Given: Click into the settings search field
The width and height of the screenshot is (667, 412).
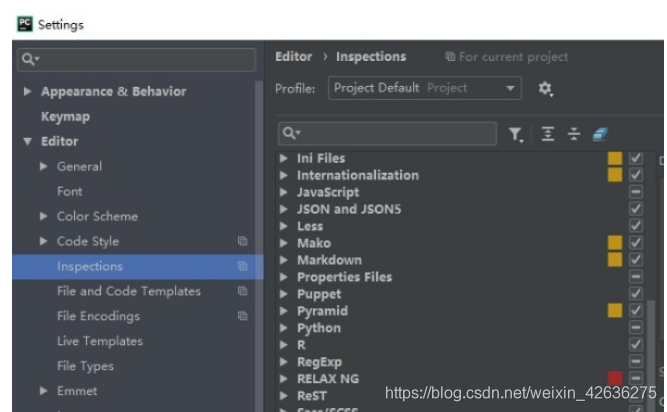Looking at the screenshot, I should (137, 59).
